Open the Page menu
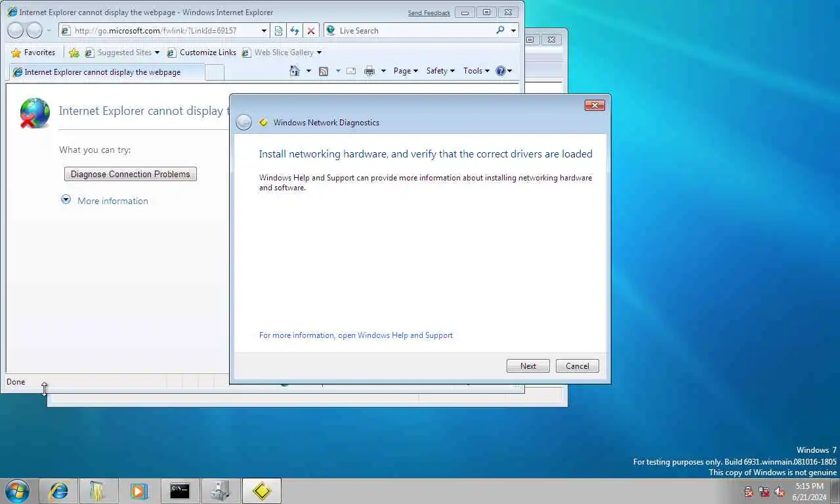 [406, 71]
